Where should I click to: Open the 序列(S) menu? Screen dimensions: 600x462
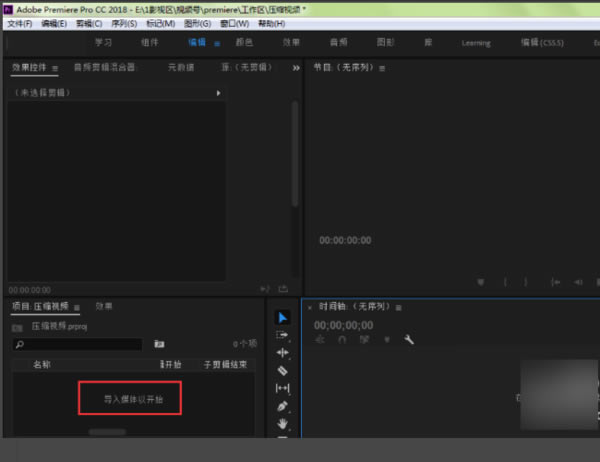(121, 23)
